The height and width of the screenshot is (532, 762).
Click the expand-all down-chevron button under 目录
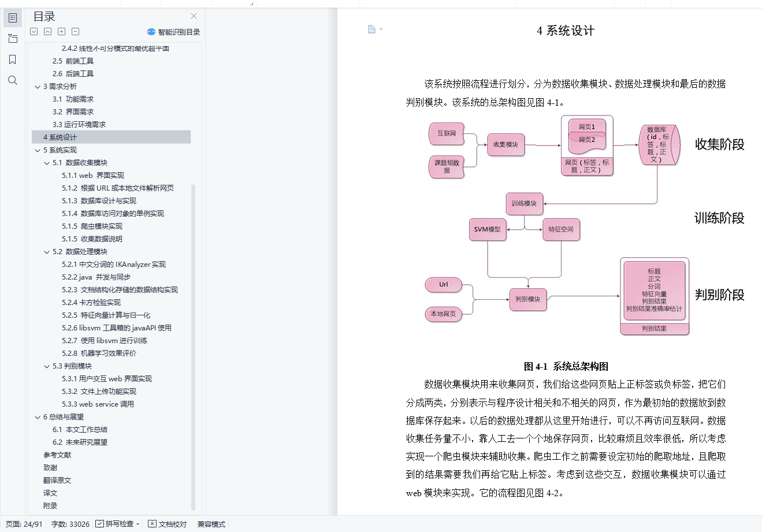click(34, 32)
